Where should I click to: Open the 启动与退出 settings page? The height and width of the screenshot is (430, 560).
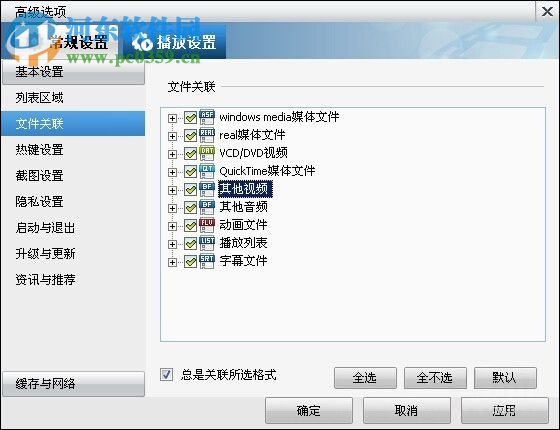pos(73,228)
